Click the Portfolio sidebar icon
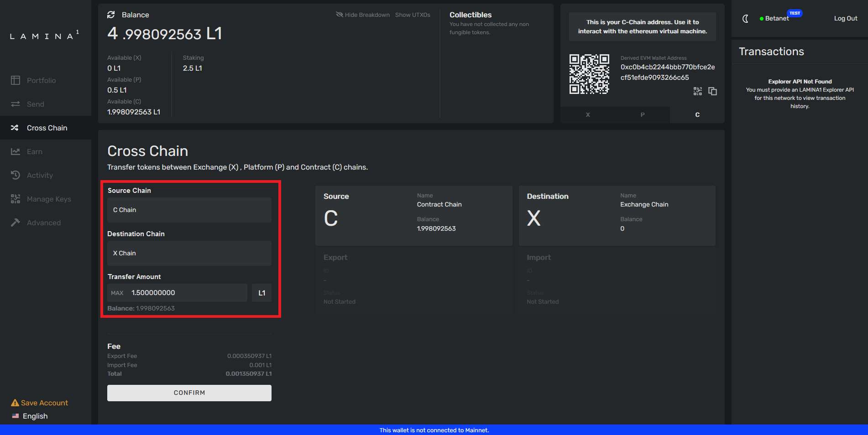This screenshot has width=868, height=435. 16,80
